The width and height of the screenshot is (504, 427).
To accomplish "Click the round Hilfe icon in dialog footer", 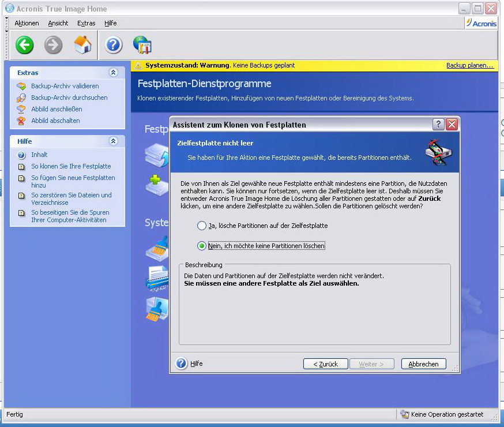I will tap(181, 364).
